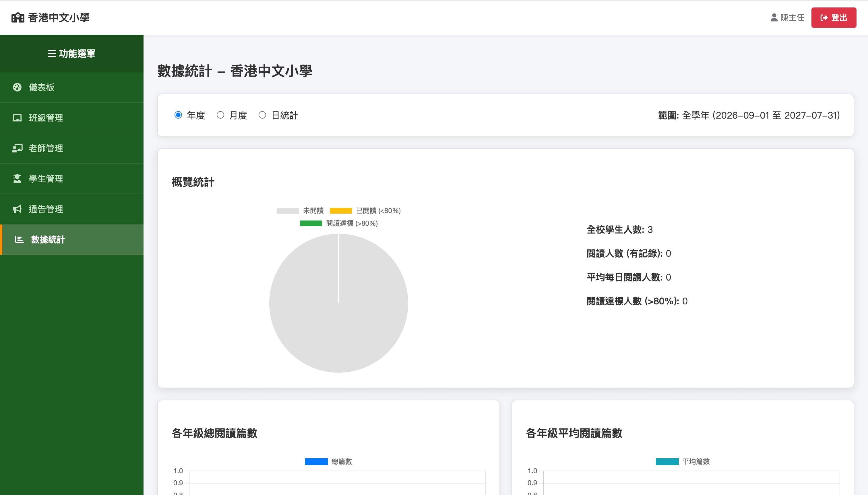The height and width of the screenshot is (495, 868).
Task: Select the 日統計 radio option
Action: [x=262, y=115]
